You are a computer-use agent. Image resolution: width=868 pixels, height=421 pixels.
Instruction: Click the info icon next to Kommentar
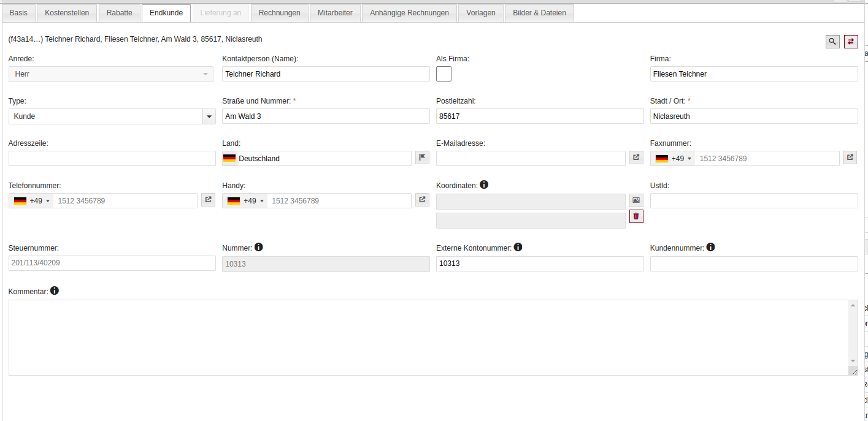(x=55, y=290)
